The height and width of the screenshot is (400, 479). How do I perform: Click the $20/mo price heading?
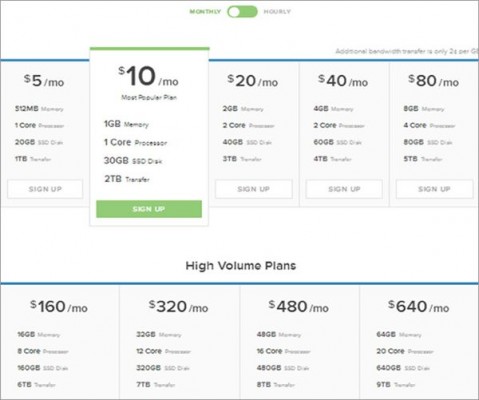pyautogui.click(x=253, y=81)
